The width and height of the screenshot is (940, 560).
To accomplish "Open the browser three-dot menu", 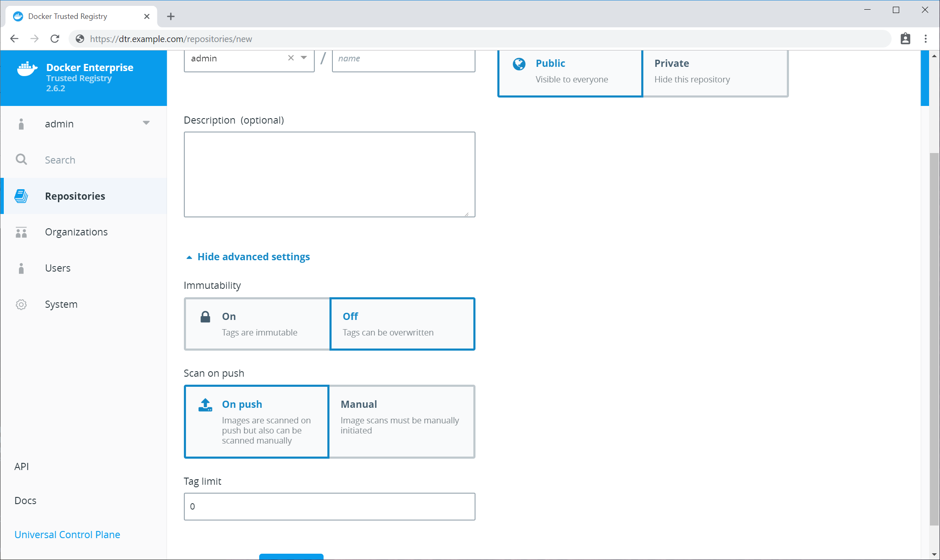I will (x=926, y=39).
